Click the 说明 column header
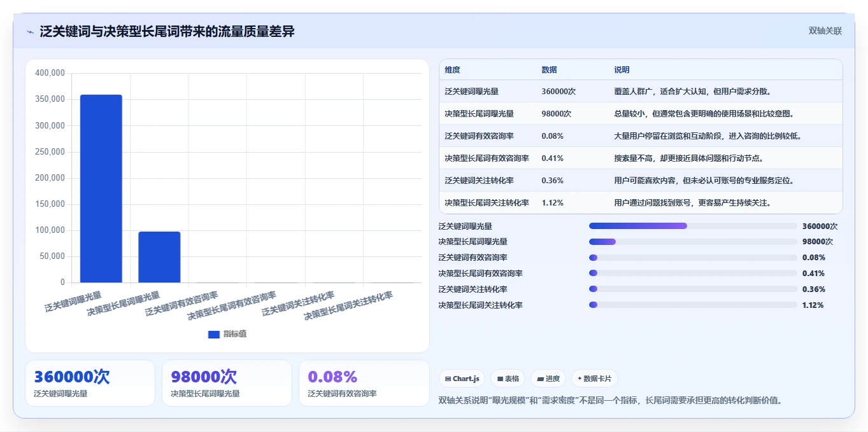The image size is (868, 432). coord(622,70)
